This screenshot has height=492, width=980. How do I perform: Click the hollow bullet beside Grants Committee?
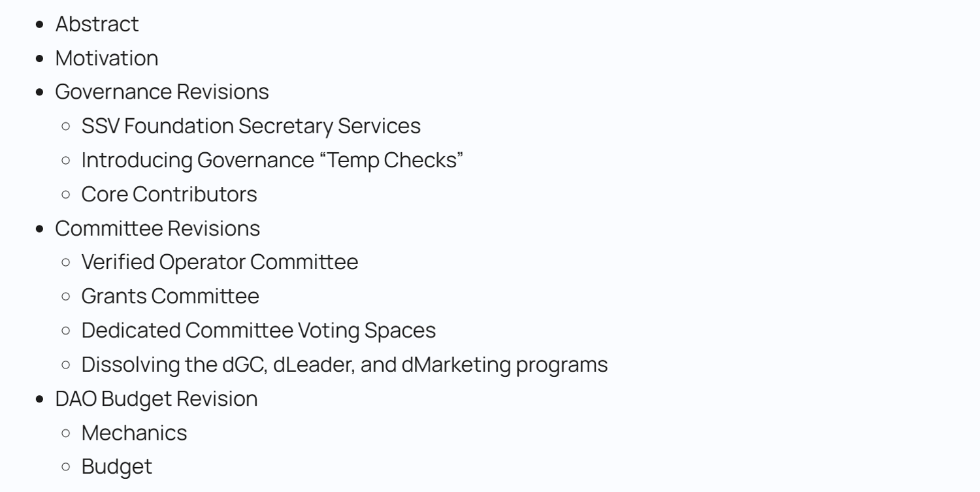pyautogui.click(x=66, y=297)
